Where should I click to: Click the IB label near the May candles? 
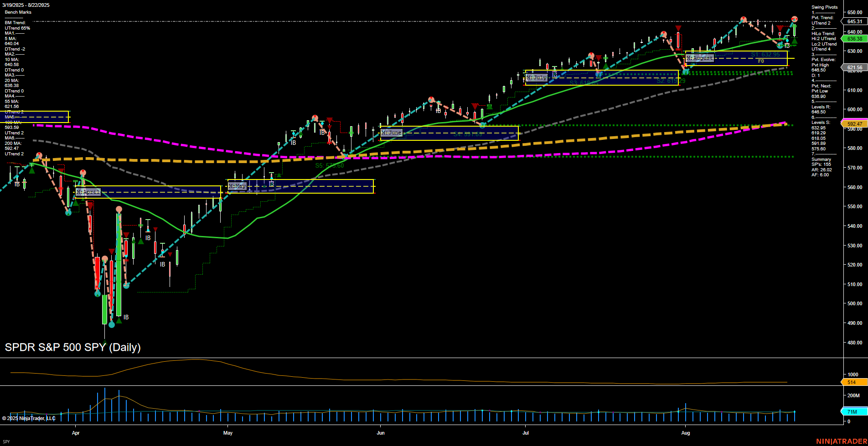click(270, 184)
